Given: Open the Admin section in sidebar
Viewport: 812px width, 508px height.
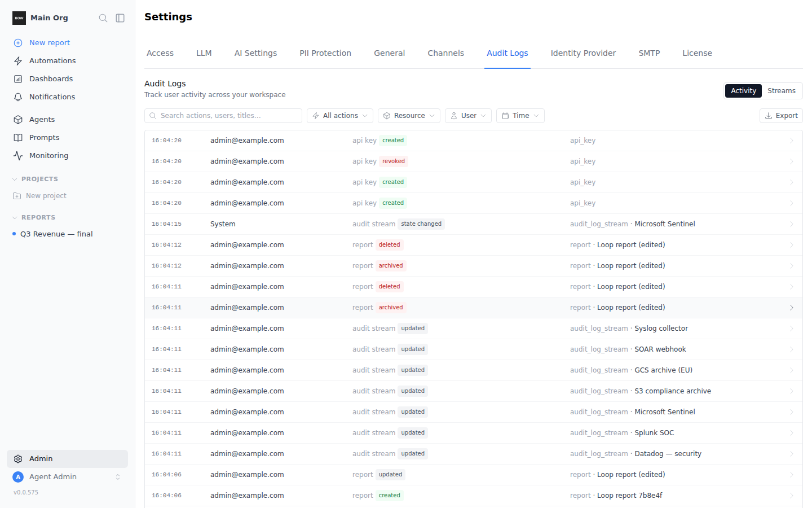Looking at the screenshot, I should pyautogui.click(x=67, y=459).
